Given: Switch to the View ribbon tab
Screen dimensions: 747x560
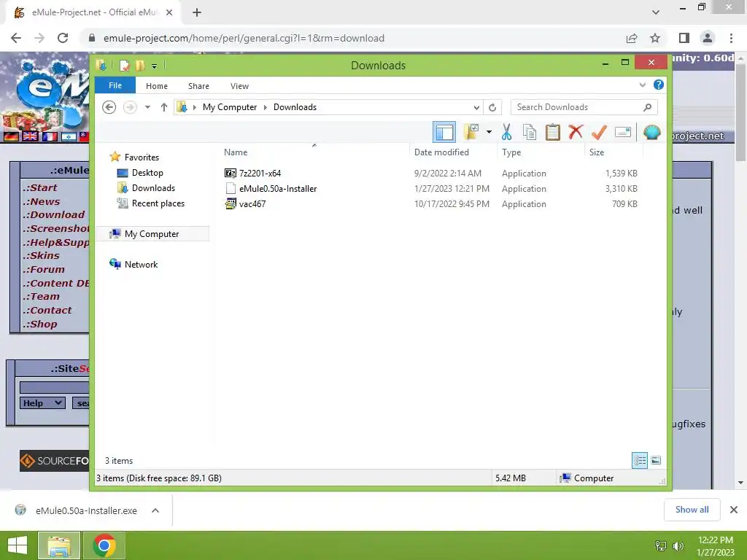Looking at the screenshot, I should click(239, 86).
